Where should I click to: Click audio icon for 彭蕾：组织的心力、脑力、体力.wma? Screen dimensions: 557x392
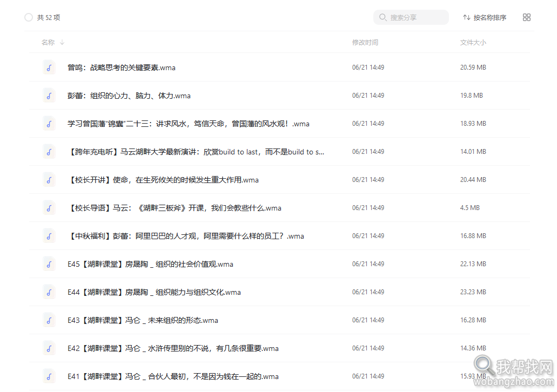tap(49, 96)
